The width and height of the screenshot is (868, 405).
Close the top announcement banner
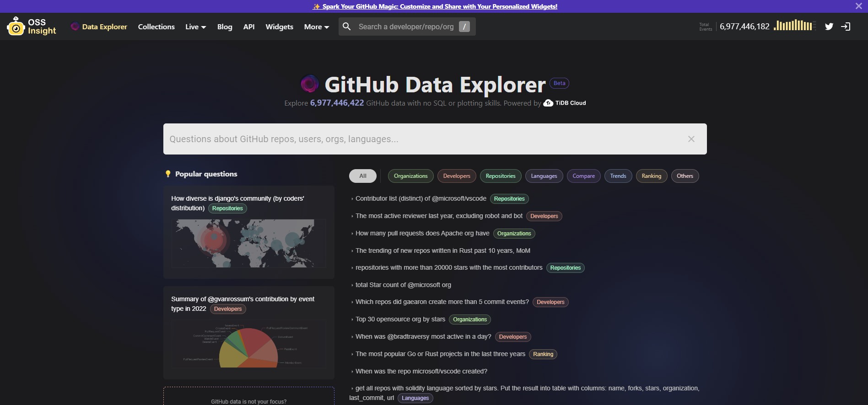tap(858, 6)
